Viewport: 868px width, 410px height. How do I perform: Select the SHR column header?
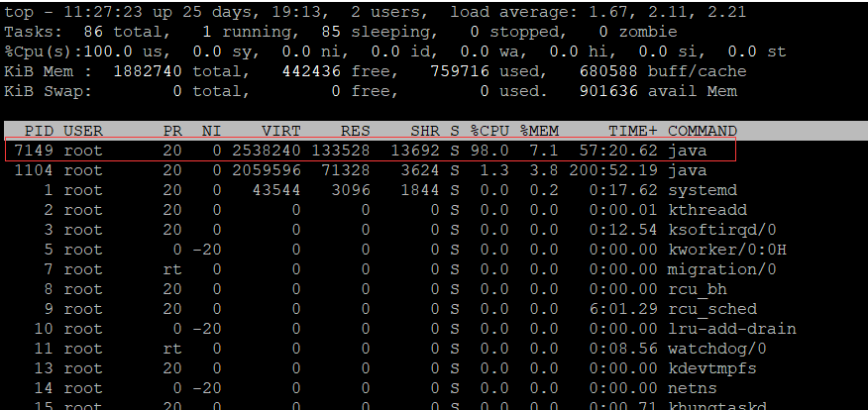425,131
